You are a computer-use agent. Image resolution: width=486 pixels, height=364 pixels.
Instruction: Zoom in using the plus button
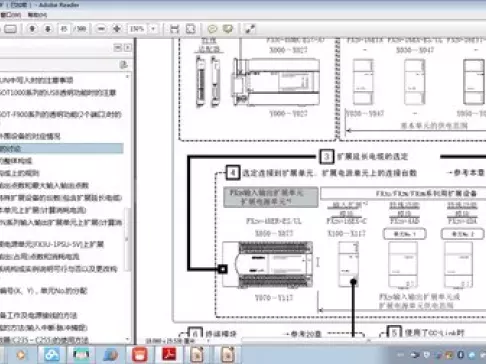tap(117, 29)
